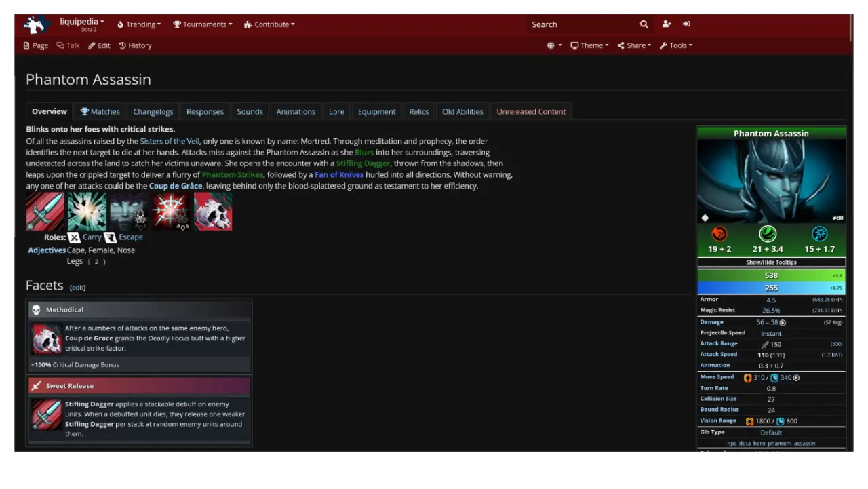
Task: Open the Talk page
Action: [x=68, y=45]
